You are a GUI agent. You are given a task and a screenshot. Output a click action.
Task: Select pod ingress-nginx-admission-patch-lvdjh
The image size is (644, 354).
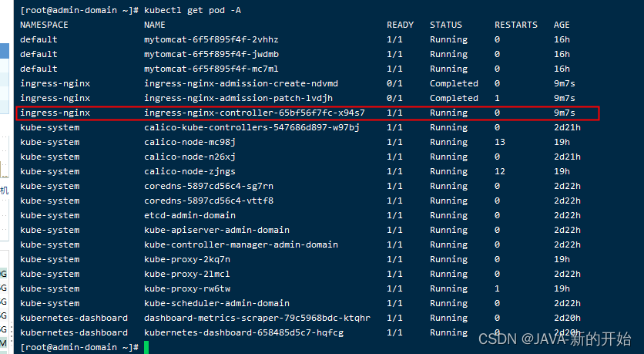(238, 98)
